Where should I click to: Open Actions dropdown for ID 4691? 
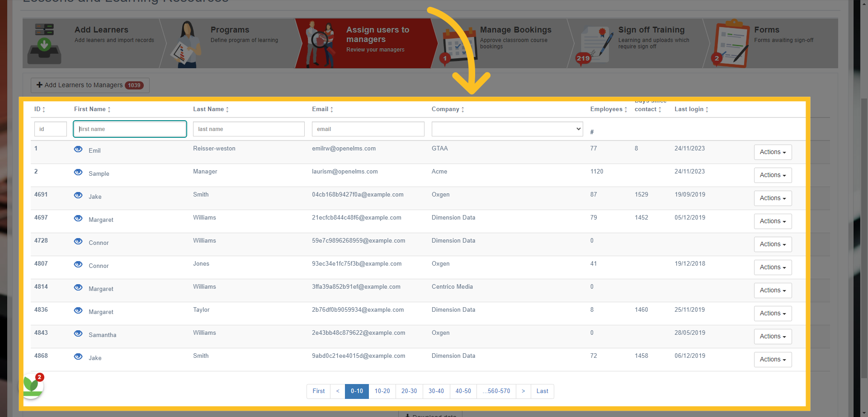(x=773, y=198)
